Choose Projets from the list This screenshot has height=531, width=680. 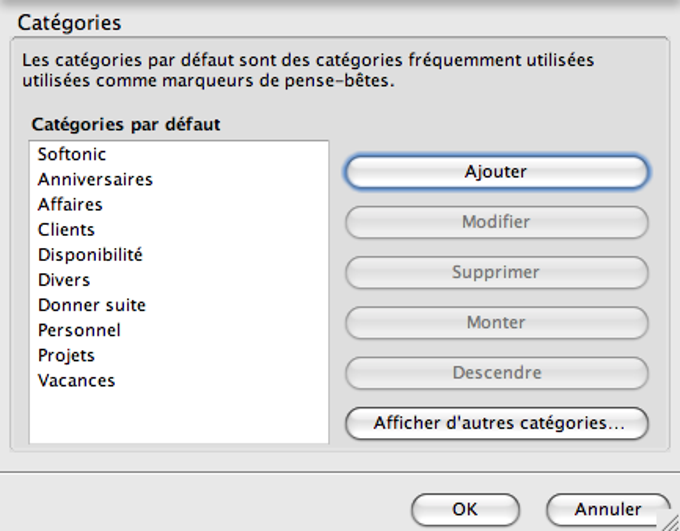pyautogui.click(x=66, y=355)
